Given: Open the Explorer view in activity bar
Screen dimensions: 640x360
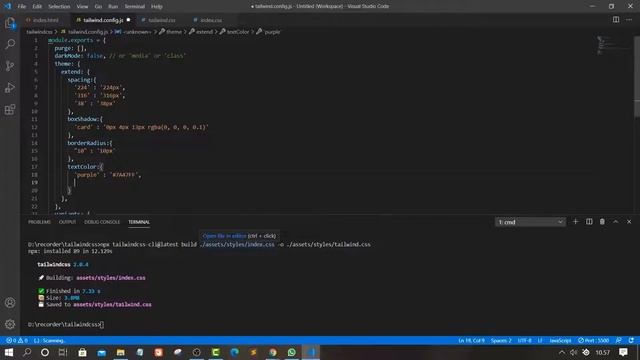Looking at the screenshot, I should (x=10, y=23).
